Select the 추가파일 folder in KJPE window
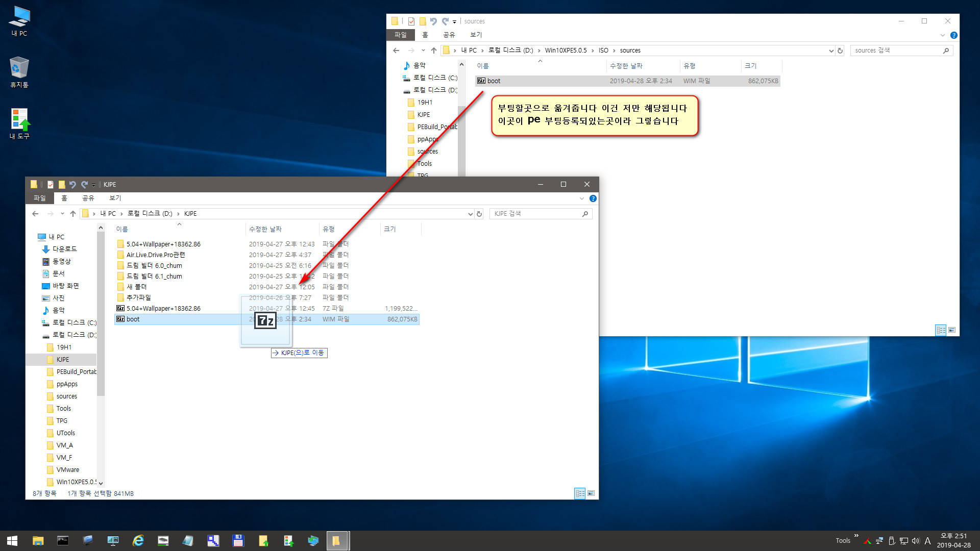The height and width of the screenshot is (551, 980). click(267, 297)
